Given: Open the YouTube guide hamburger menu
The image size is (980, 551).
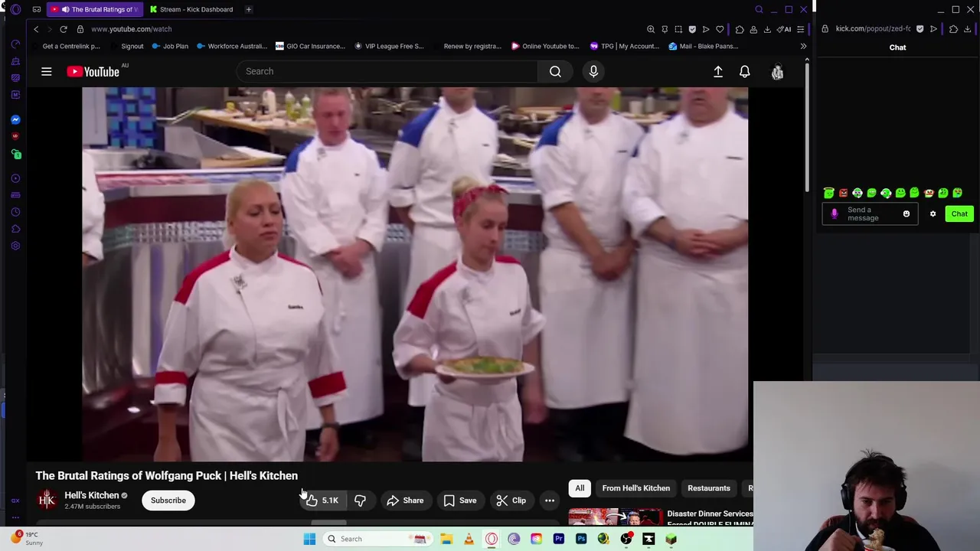Looking at the screenshot, I should (47, 71).
